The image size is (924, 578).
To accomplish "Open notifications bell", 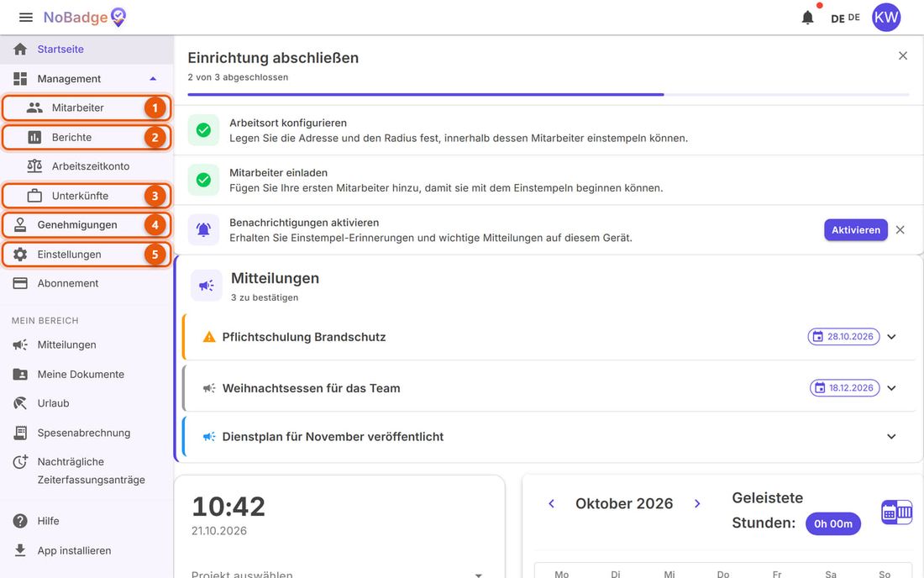I will pos(807,18).
